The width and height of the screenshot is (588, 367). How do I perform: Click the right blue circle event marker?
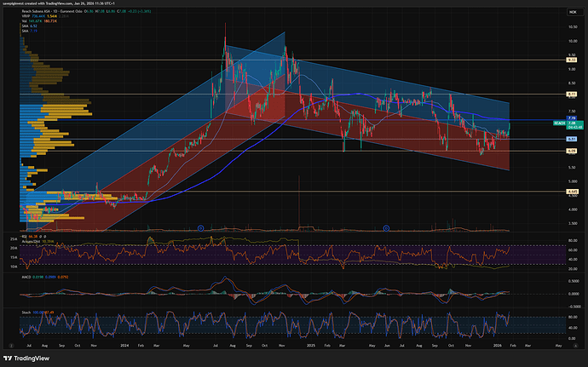coord(386,227)
